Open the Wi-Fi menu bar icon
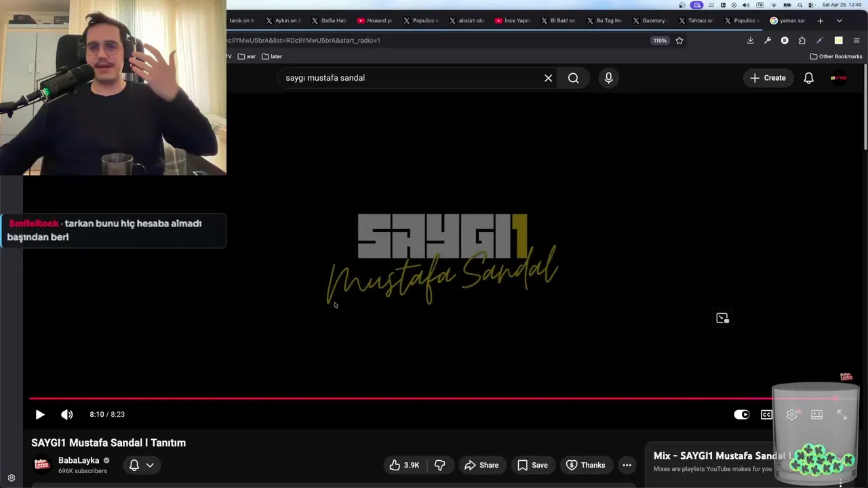This screenshot has height=488, width=868. tap(774, 5)
